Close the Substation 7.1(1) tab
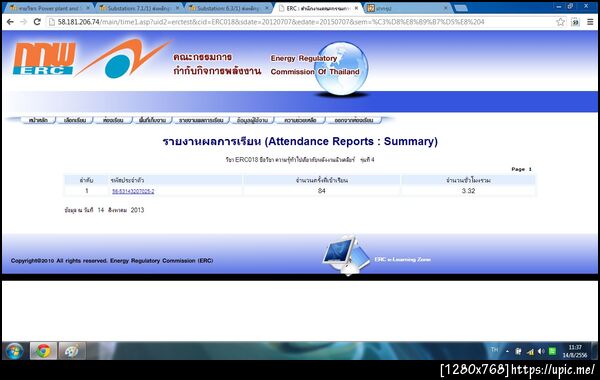The height and width of the screenshot is (380, 600). click(177, 8)
